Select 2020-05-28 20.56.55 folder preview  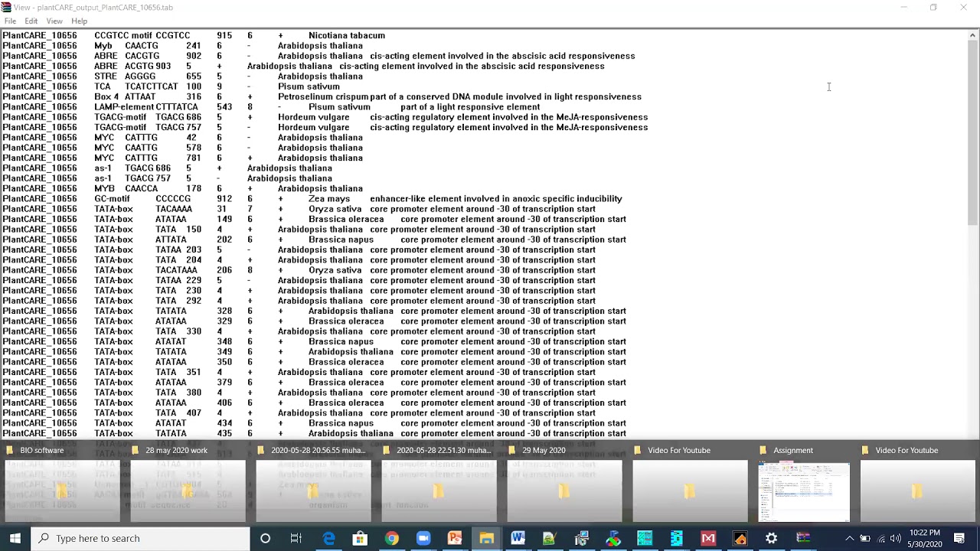(313, 491)
